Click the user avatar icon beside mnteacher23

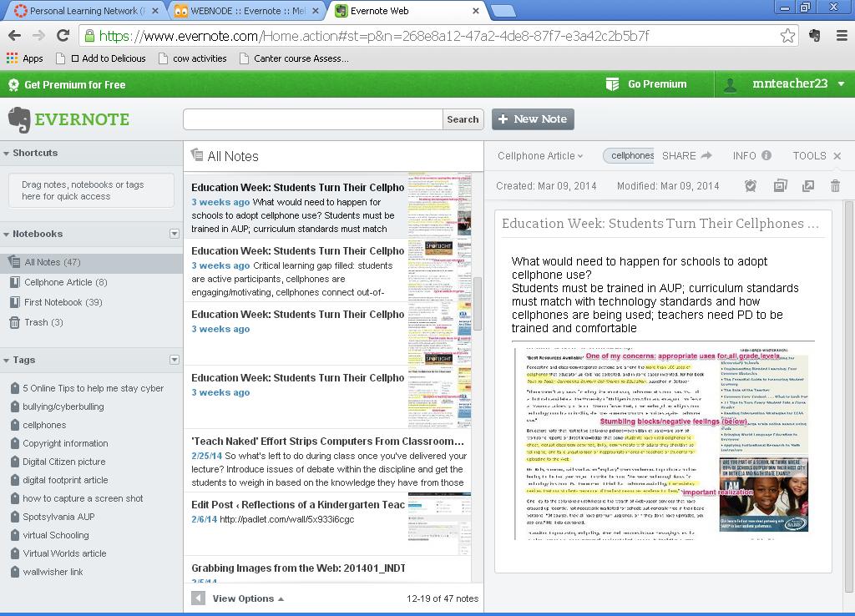[x=730, y=84]
